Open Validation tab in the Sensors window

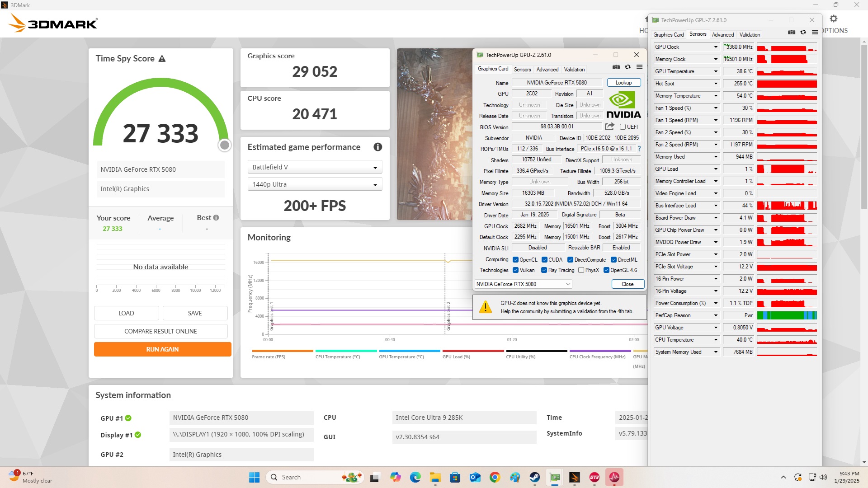749,35
